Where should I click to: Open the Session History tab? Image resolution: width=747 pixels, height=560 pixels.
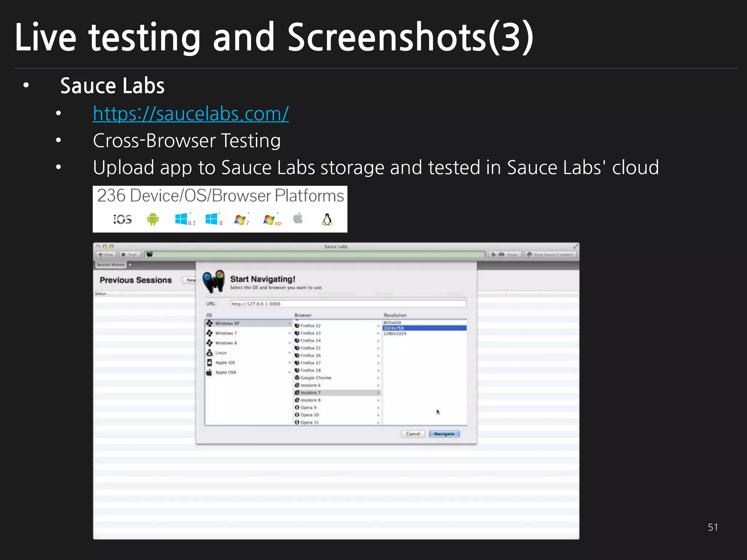click(111, 265)
